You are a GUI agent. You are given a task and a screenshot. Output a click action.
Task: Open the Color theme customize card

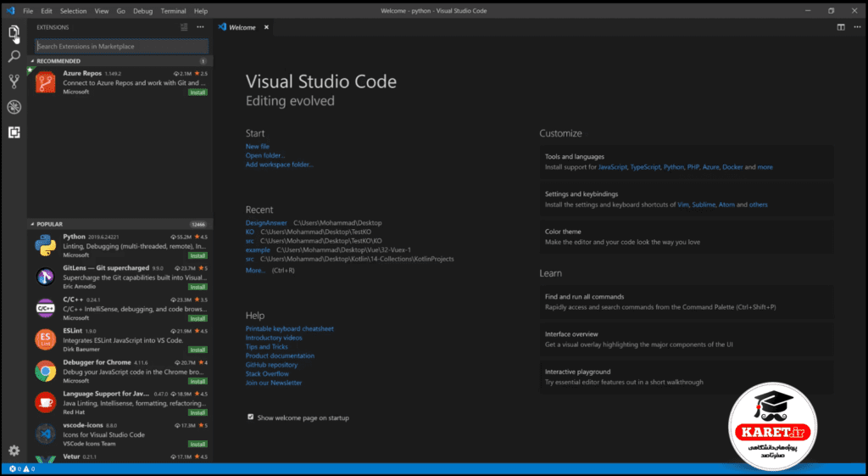pyautogui.click(x=687, y=237)
